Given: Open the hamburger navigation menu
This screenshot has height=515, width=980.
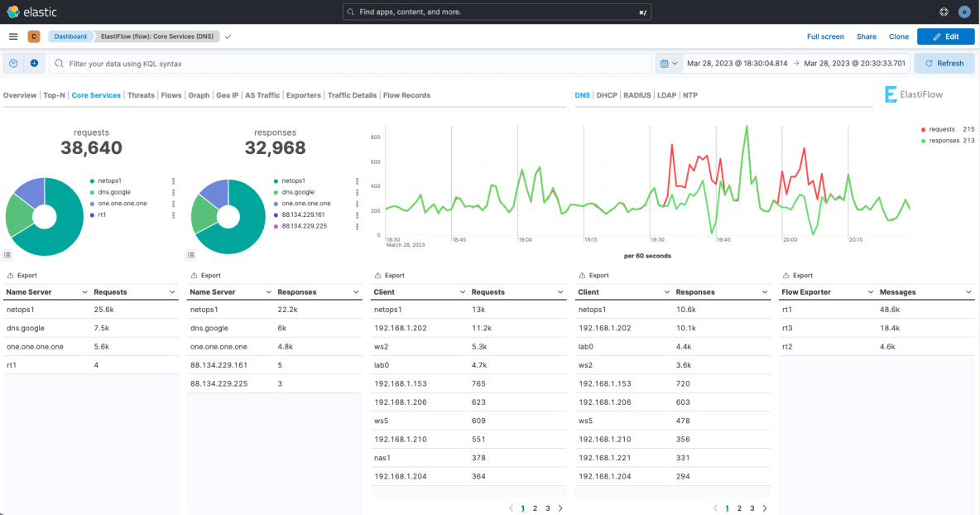Looking at the screenshot, I should [13, 36].
